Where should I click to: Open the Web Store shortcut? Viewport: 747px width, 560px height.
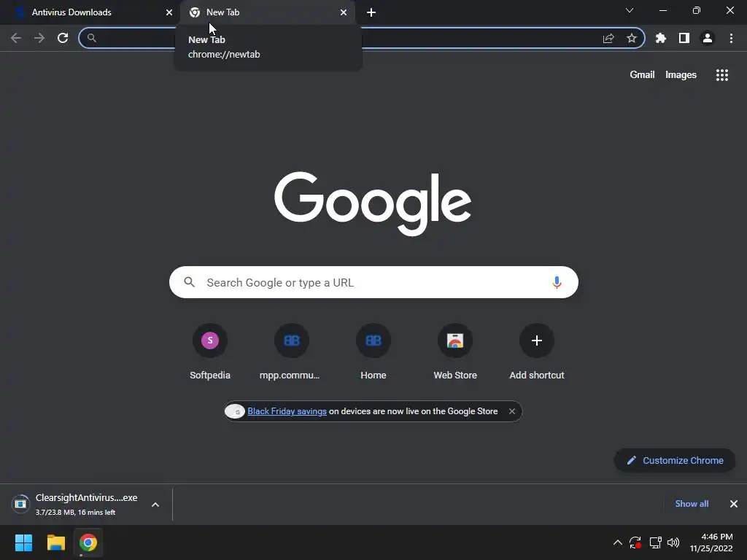[x=455, y=352]
